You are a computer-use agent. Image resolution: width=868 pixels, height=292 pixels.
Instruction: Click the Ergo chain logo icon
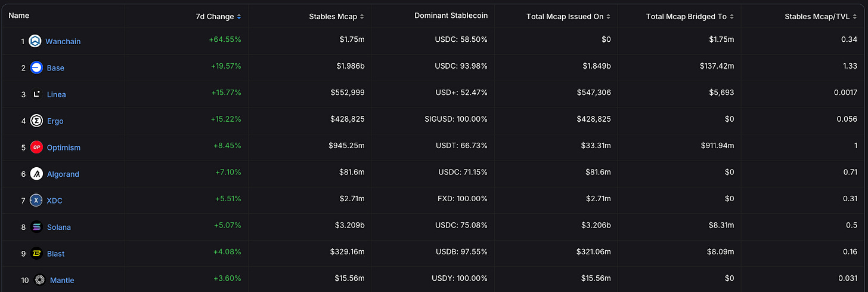click(x=36, y=121)
